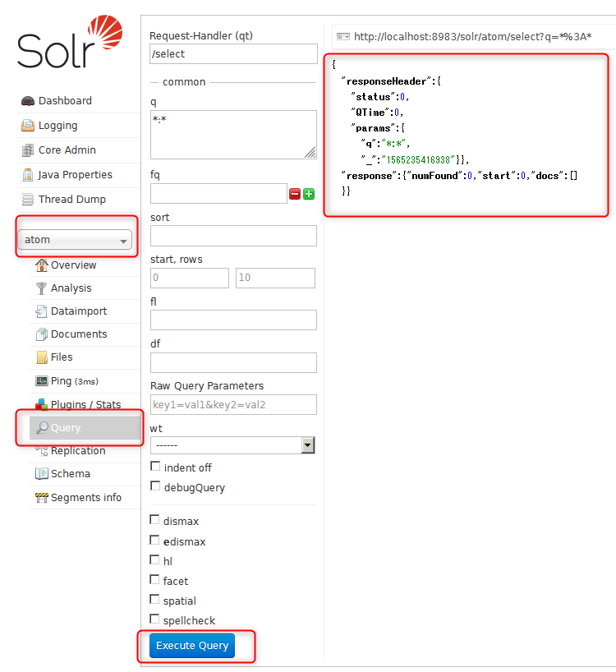
Task: Click the "numFound" text in the response
Action: (x=434, y=176)
